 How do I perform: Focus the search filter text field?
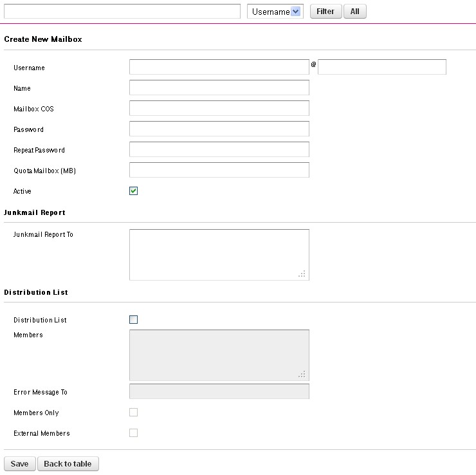122,12
